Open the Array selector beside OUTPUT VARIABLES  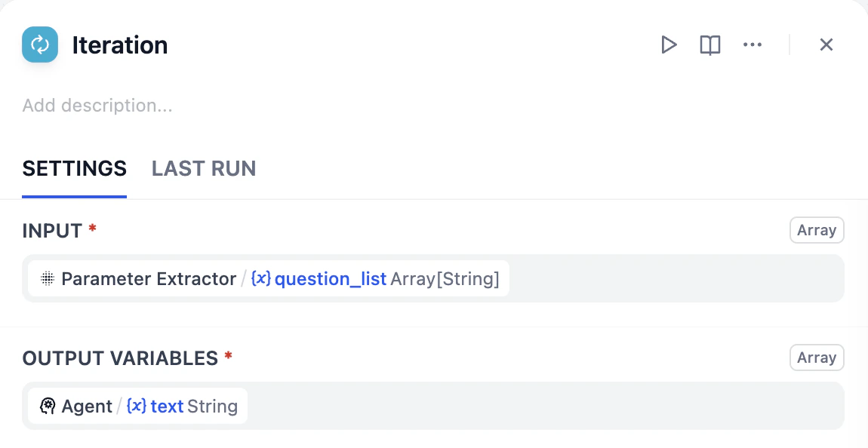[817, 357]
